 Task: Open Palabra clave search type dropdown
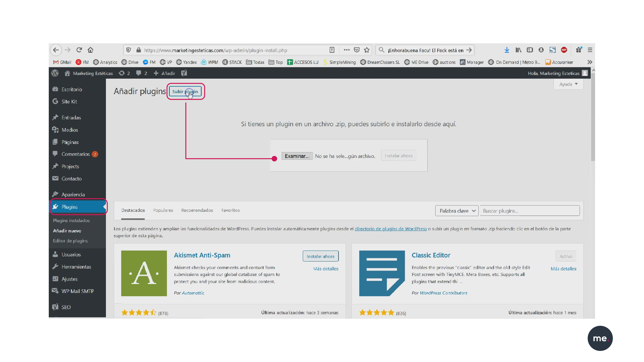(457, 211)
